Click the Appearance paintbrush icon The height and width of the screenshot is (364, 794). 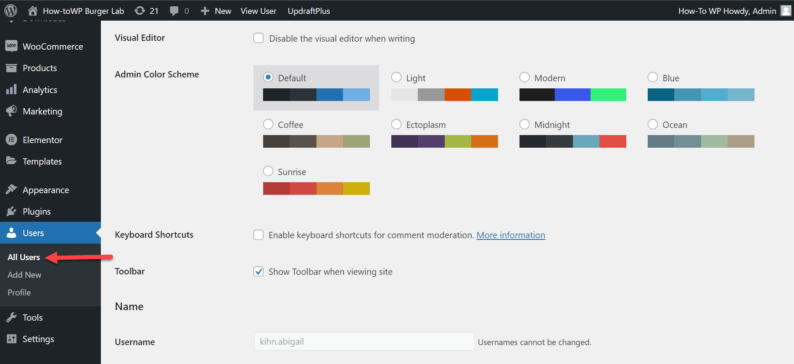(x=11, y=190)
